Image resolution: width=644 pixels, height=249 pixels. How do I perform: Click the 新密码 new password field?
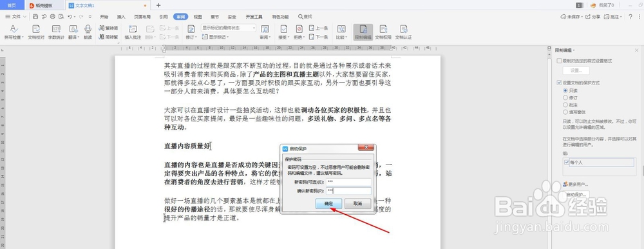pos(348,181)
